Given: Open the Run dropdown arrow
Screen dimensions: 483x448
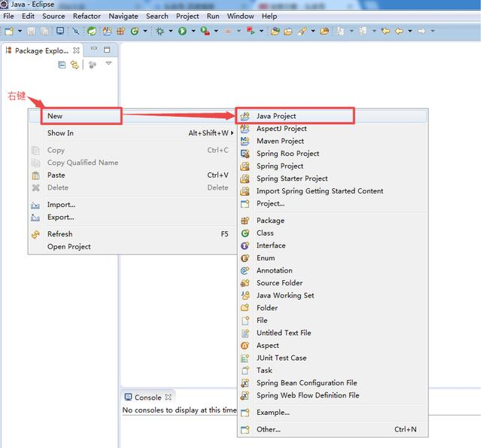Looking at the screenshot, I should tap(193, 31).
